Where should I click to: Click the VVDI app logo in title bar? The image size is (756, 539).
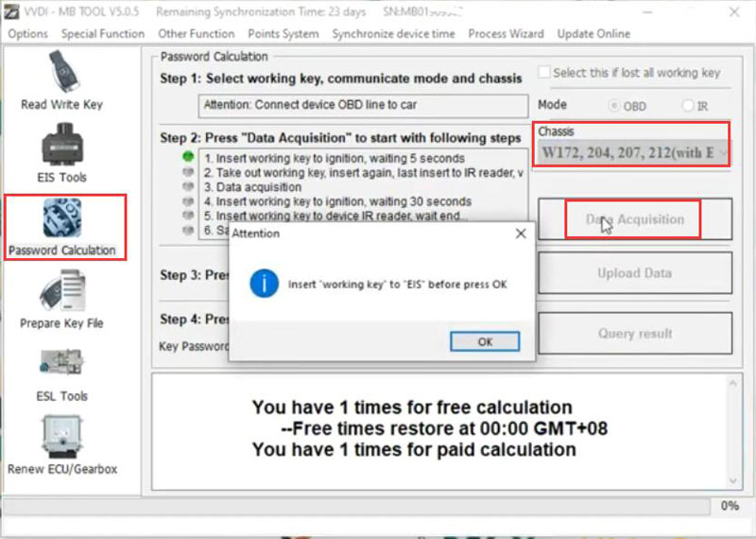click(x=10, y=11)
